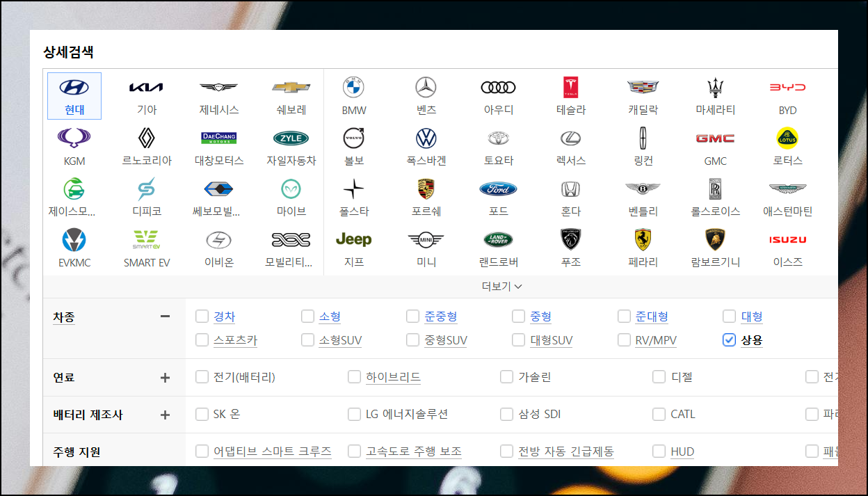
Task: Select the Chevrolet (쉐보레) logo
Action: tap(291, 88)
